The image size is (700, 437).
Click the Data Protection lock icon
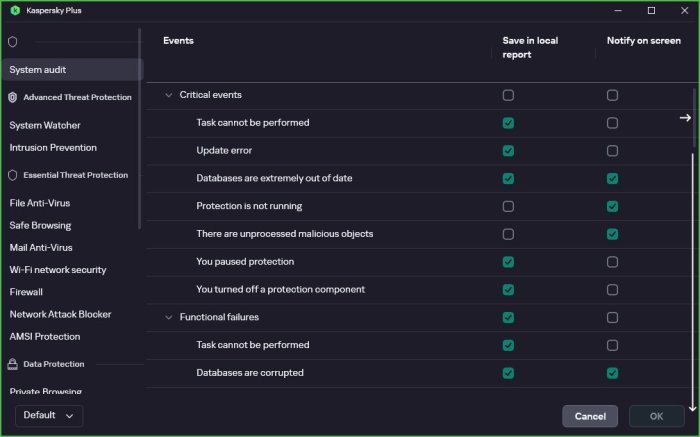(x=13, y=364)
